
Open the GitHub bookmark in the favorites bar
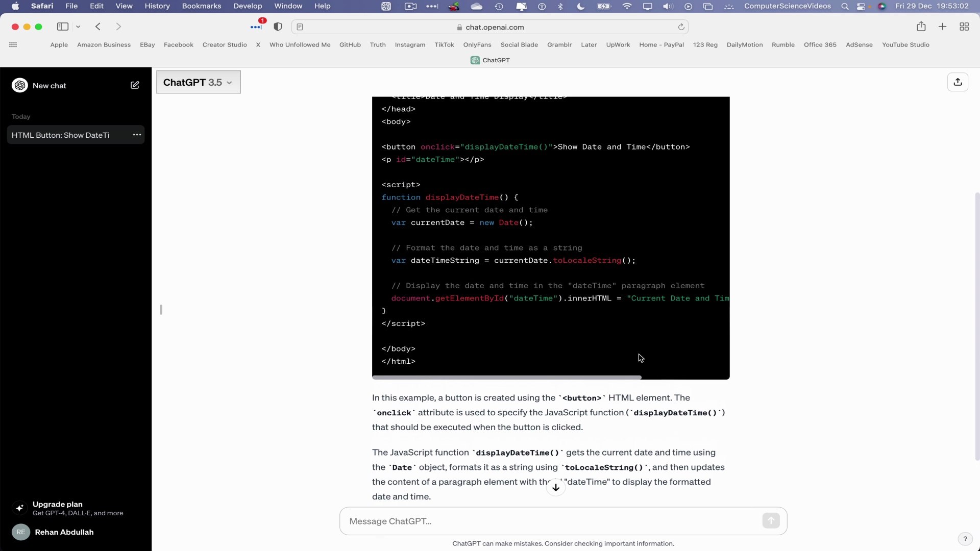[x=350, y=45]
